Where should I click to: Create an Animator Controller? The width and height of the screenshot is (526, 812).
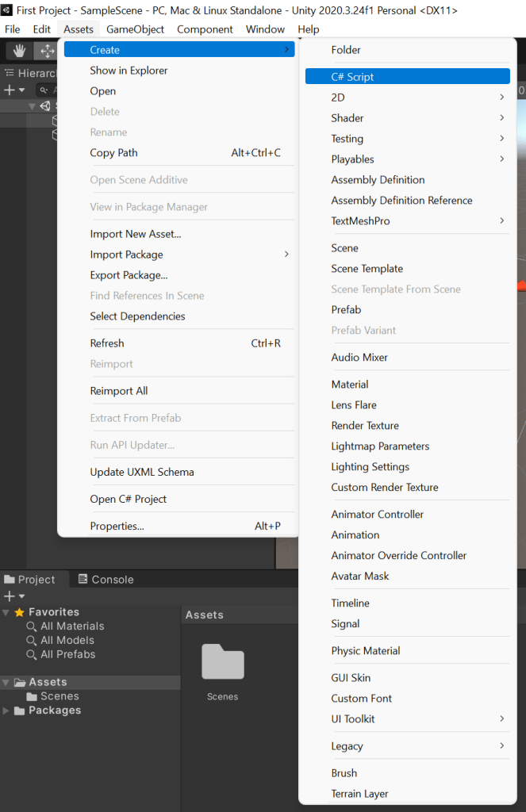[x=408, y=514]
